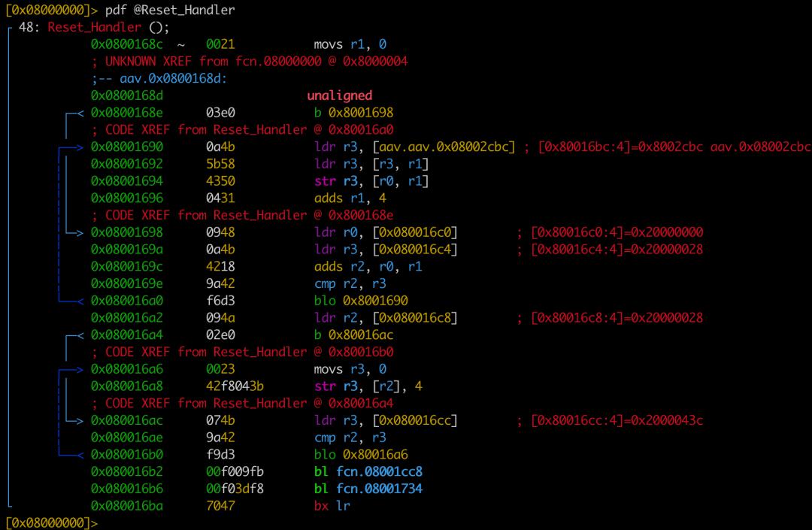Screen dimensions: 812x530
Task: Select the bx lr return instruction
Action: pos(332,505)
